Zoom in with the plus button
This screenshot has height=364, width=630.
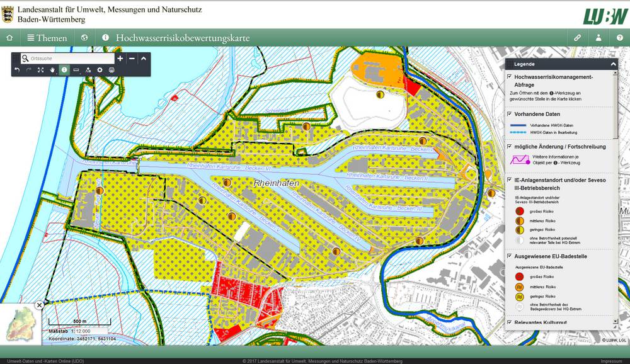(120, 59)
